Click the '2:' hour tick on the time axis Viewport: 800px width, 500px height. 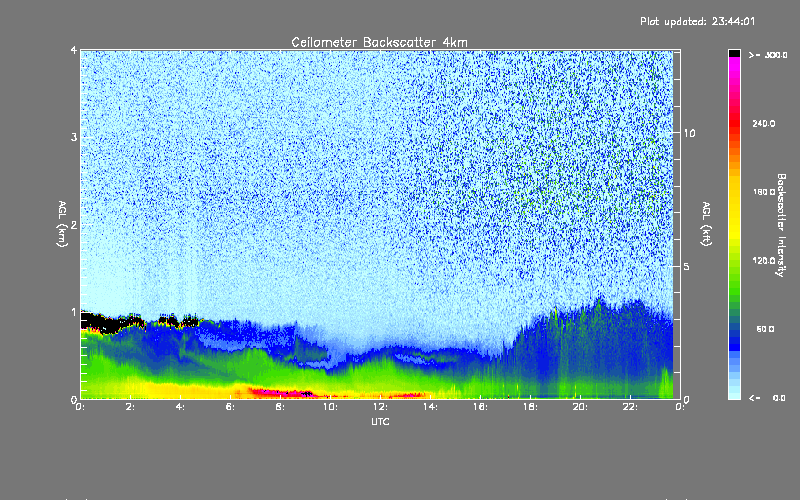click(x=131, y=407)
